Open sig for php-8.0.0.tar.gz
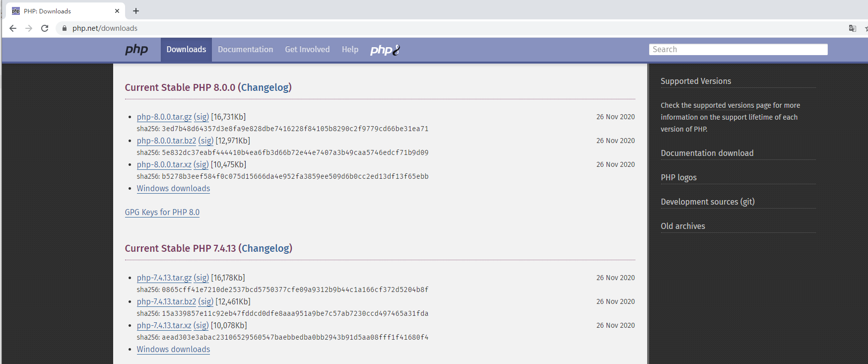868x364 pixels. click(x=201, y=117)
